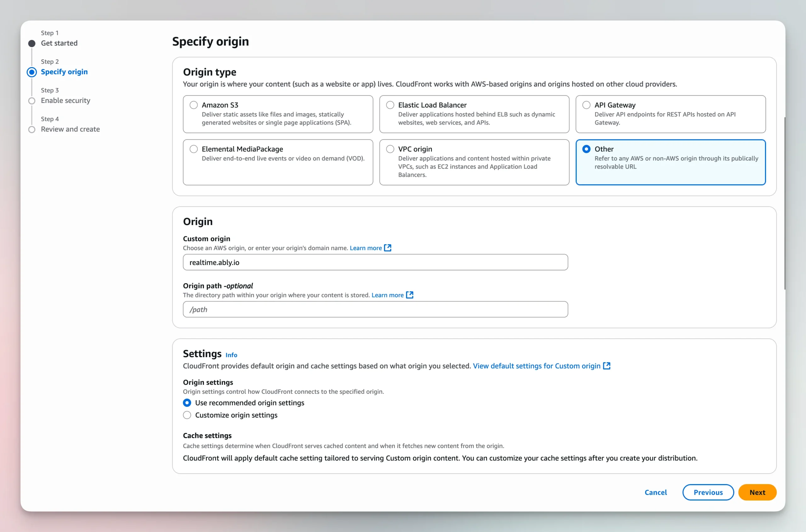Click the Custom origin domain field
The height and width of the screenshot is (532, 806).
[x=375, y=262]
